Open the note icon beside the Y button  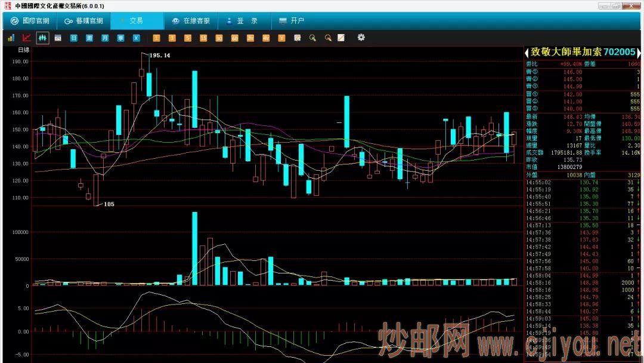298,38
